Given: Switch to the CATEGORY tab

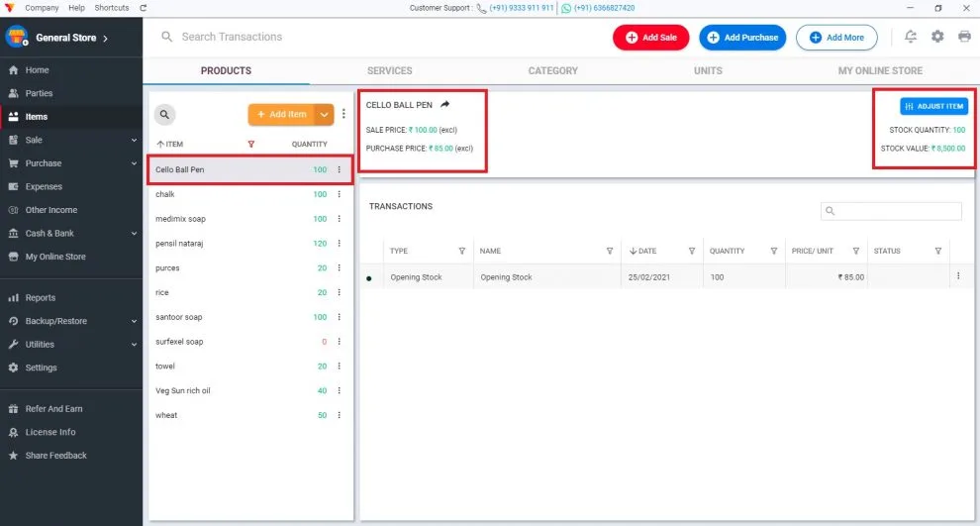Looking at the screenshot, I should [x=553, y=70].
